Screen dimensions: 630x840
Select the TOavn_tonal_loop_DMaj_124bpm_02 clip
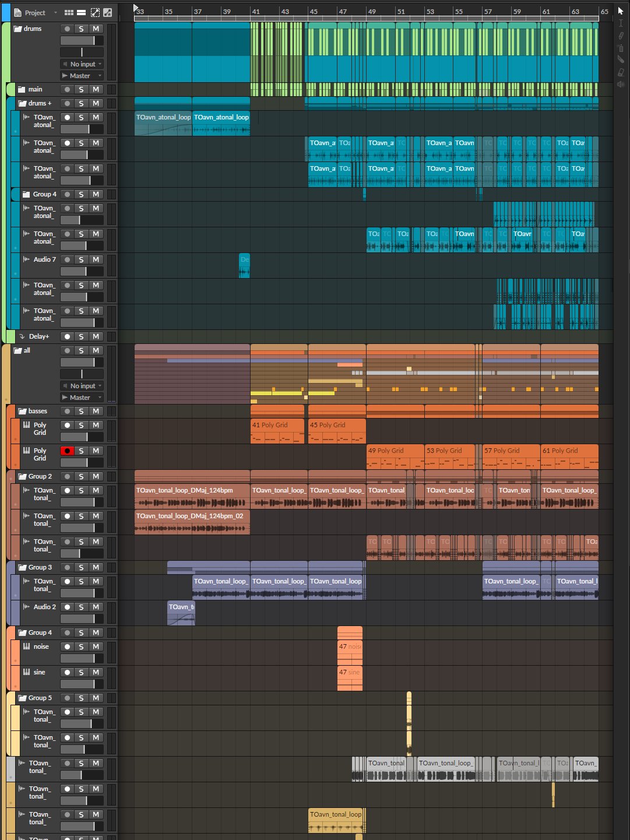point(192,522)
